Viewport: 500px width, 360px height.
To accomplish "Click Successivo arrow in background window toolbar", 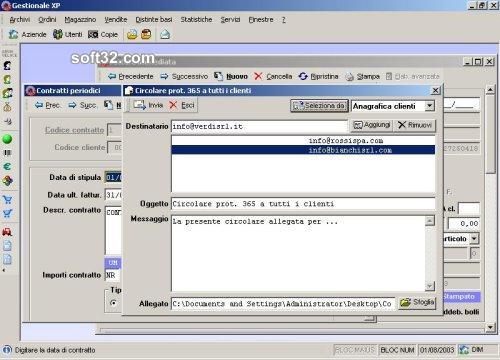I will [x=164, y=76].
